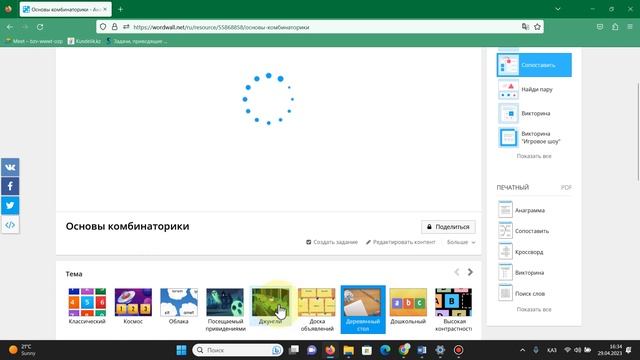Select the Найди пару template

pyautogui.click(x=534, y=89)
